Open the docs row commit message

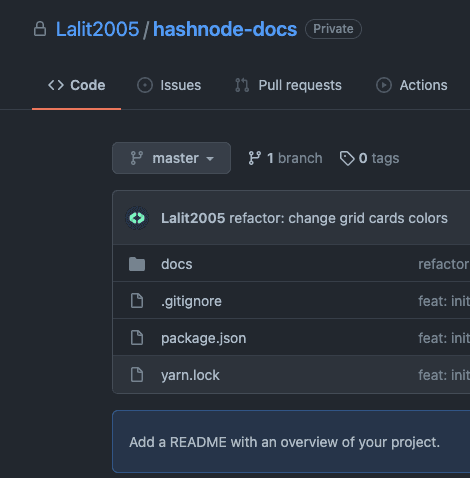(444, 264)
